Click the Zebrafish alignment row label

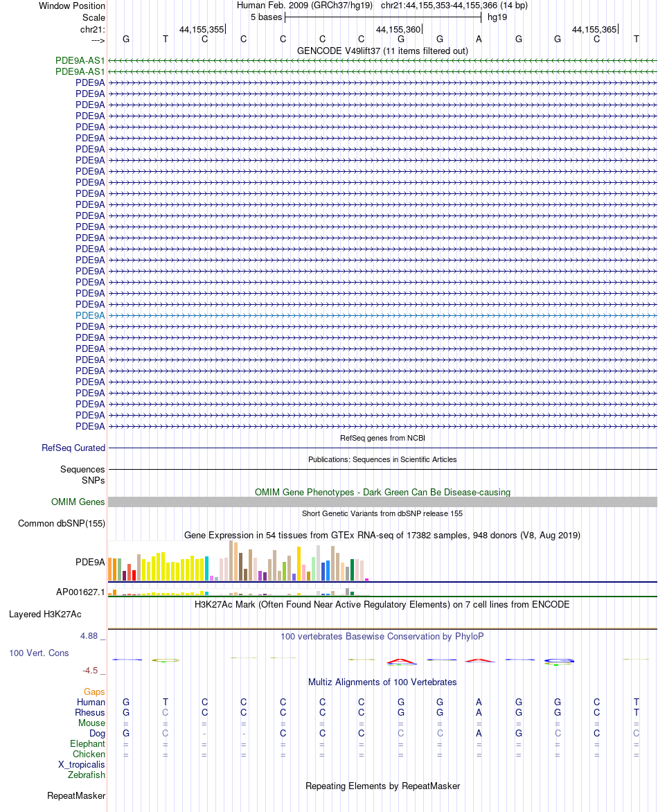[x=87, y=775]
